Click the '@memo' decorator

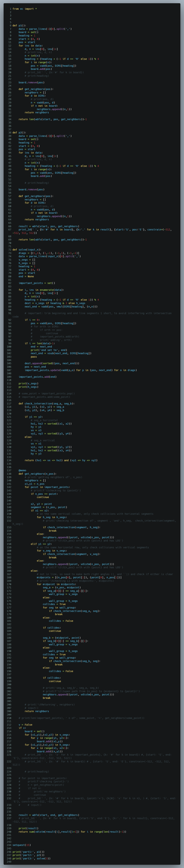[22, 470]
